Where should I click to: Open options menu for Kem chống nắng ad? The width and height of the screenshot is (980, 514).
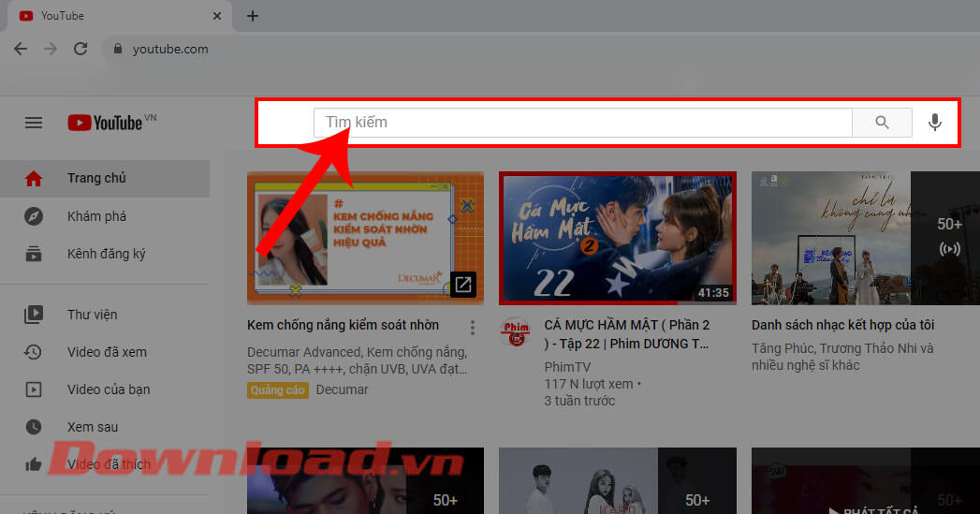tap(473, 328)
